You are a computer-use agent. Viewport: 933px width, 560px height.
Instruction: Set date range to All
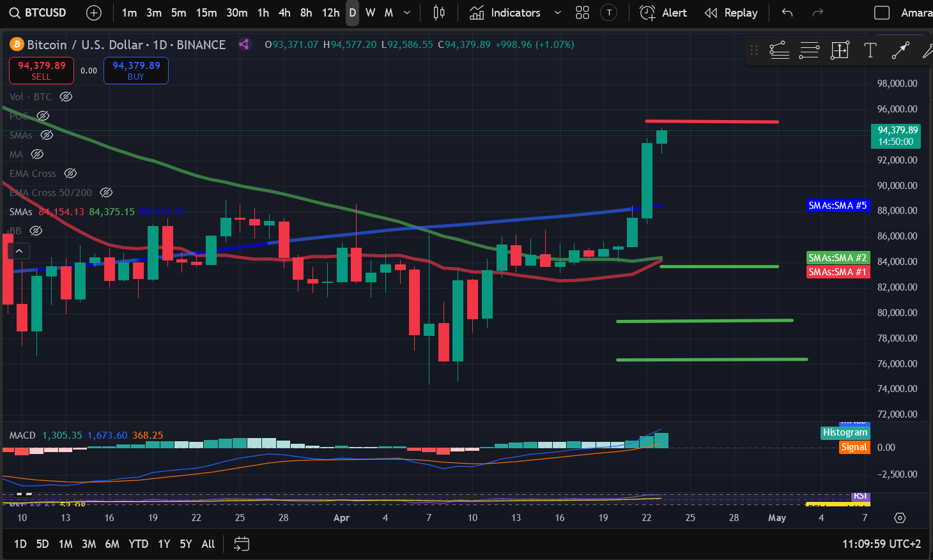[x=208, y=544]
